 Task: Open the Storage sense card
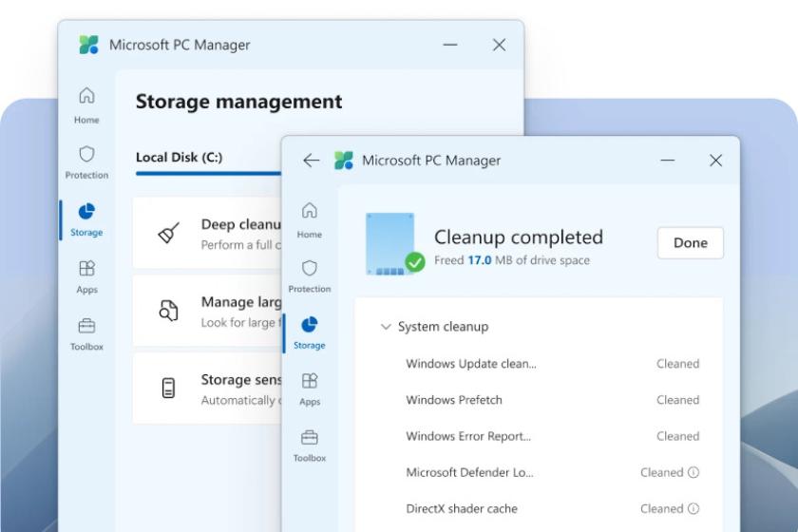click(x=207, y=388)
